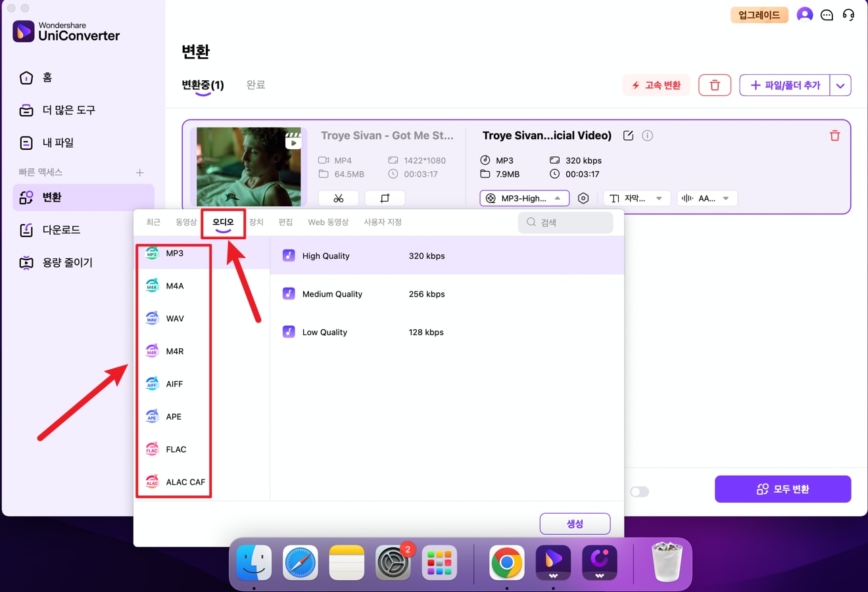
Task: Expand arrow next to 파일/폴더 추가
Action: tap(840, 85)
